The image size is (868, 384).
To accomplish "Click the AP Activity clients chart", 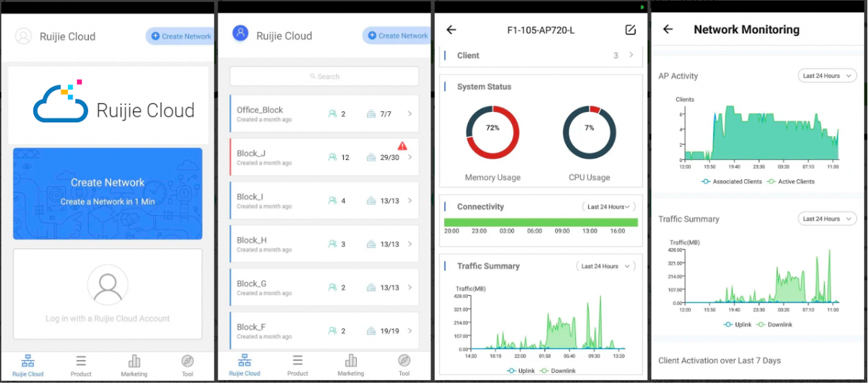I will pyautogui.click(x=762, y=133).
